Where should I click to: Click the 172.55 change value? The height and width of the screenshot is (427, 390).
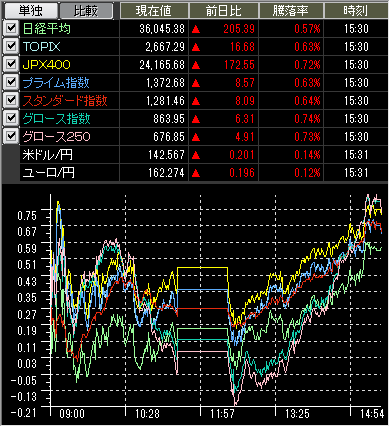(x=239, y=65)
